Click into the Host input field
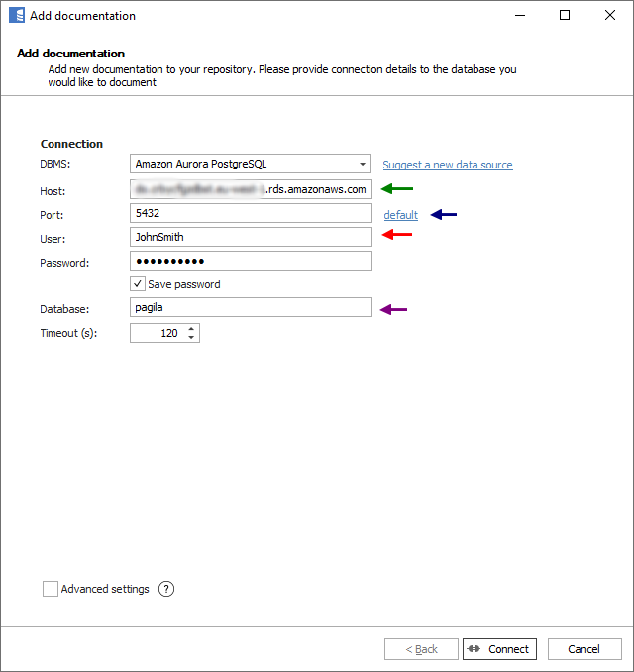This screenshot has width=634, height=672. click(251, 189)
